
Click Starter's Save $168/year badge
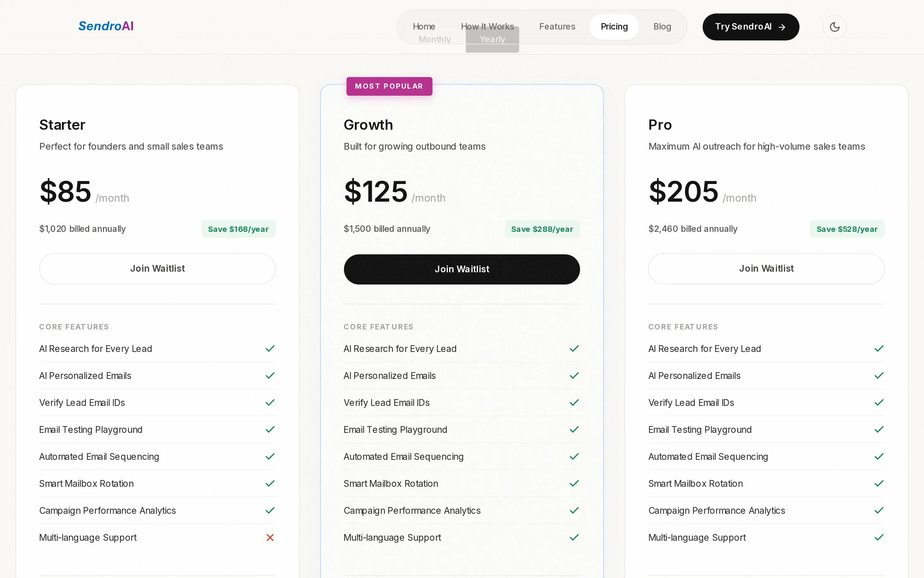point(238,229)
